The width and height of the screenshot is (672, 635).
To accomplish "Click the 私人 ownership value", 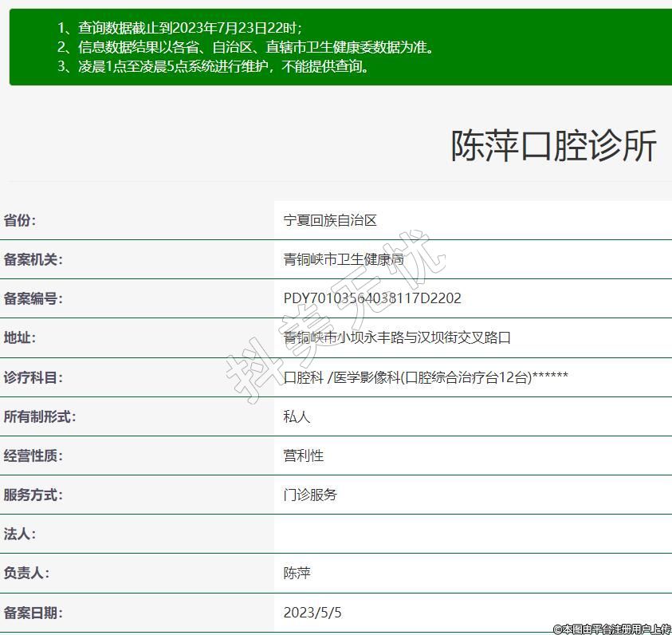I will point(297,416).
